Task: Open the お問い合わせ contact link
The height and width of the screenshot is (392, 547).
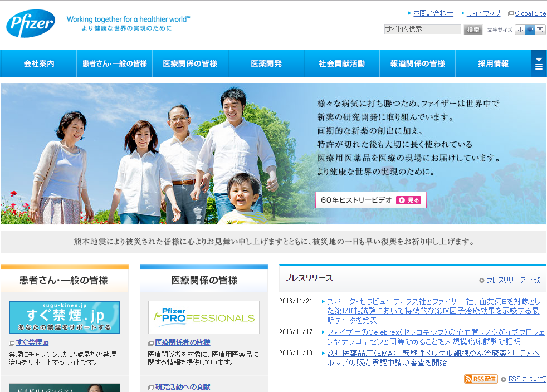Action: pyautogui.click(x=433, y=13)
